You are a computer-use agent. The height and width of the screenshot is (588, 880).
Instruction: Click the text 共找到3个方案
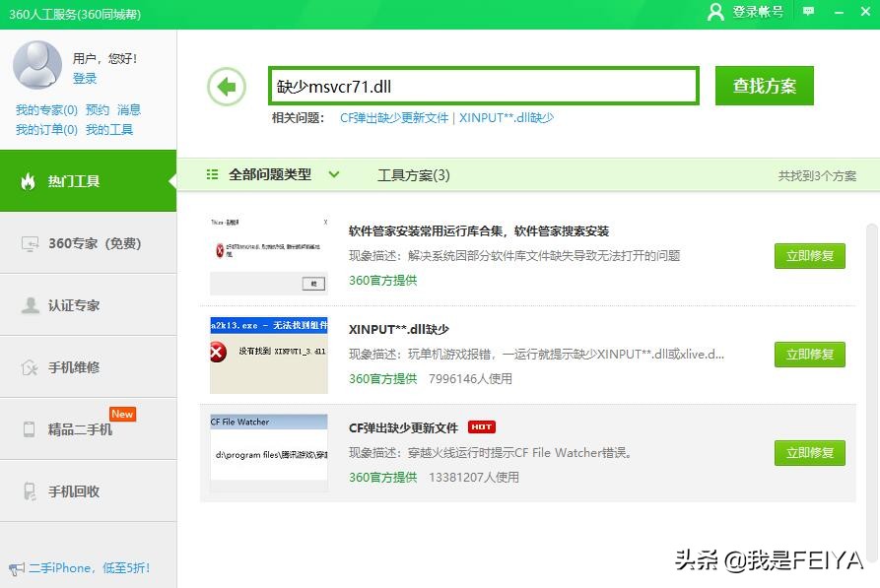[817, 176]
